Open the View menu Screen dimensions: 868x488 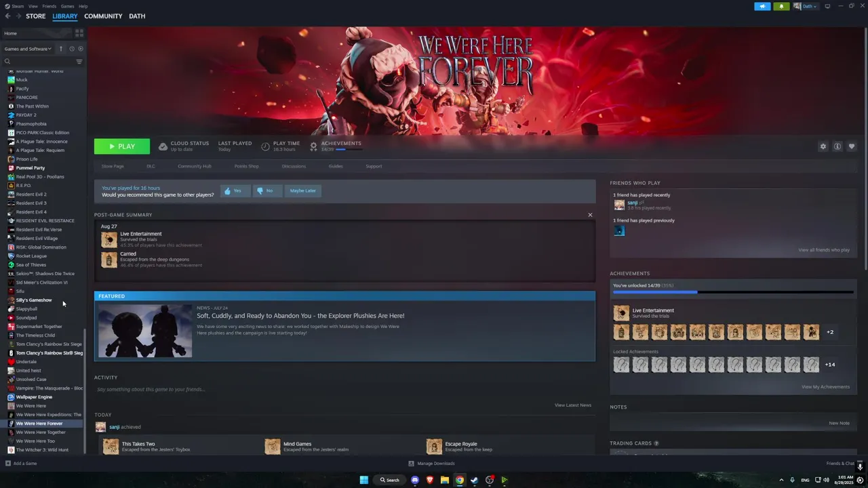coord(33,6)
